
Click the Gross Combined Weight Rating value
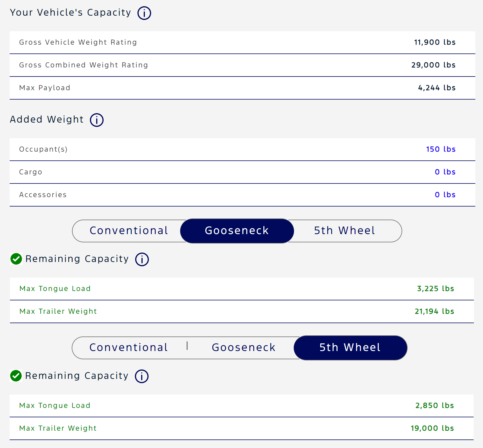pos(433,65)
